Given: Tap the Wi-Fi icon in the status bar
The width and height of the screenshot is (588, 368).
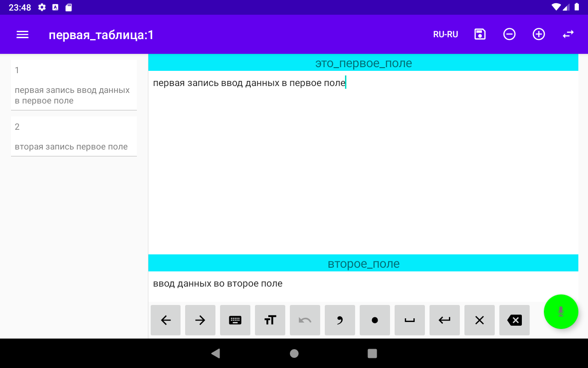Looking at the screenshot, I should click(x=556, y=7).
